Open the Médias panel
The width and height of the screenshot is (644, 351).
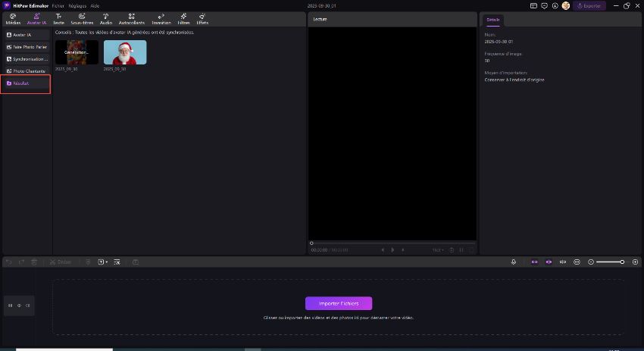(13, 19)
